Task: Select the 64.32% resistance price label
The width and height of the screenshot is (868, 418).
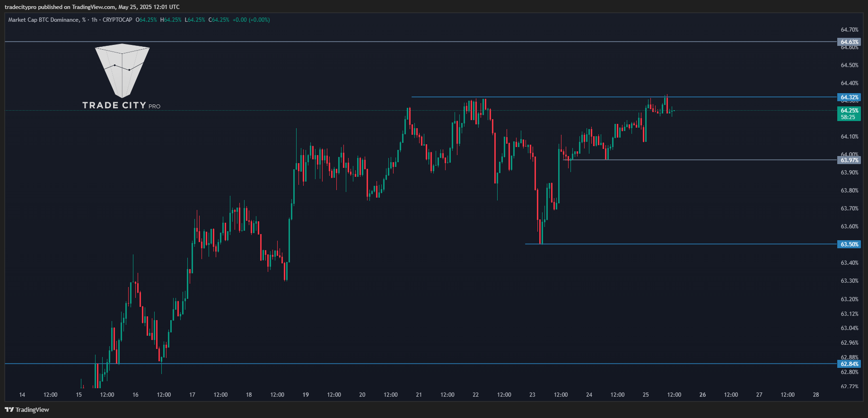Action: coord(850,97)
